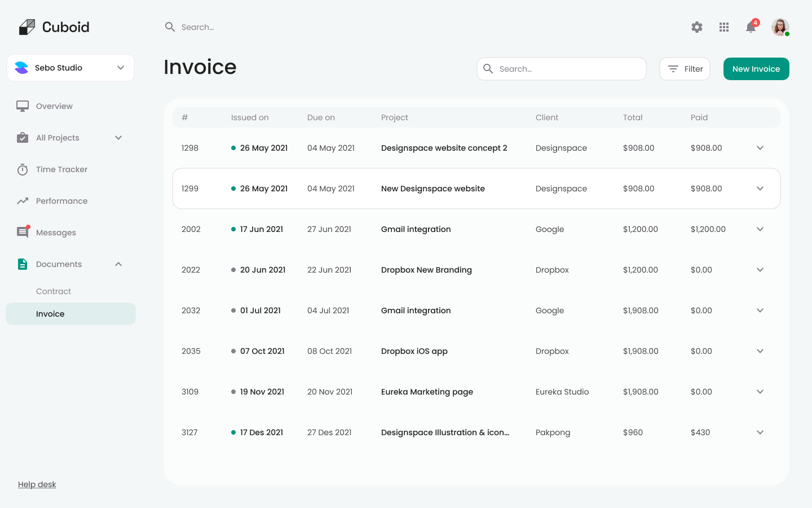Open Messages with the unread indicator
The height and width of the screenshot is (508, 812).
[56, 233]
